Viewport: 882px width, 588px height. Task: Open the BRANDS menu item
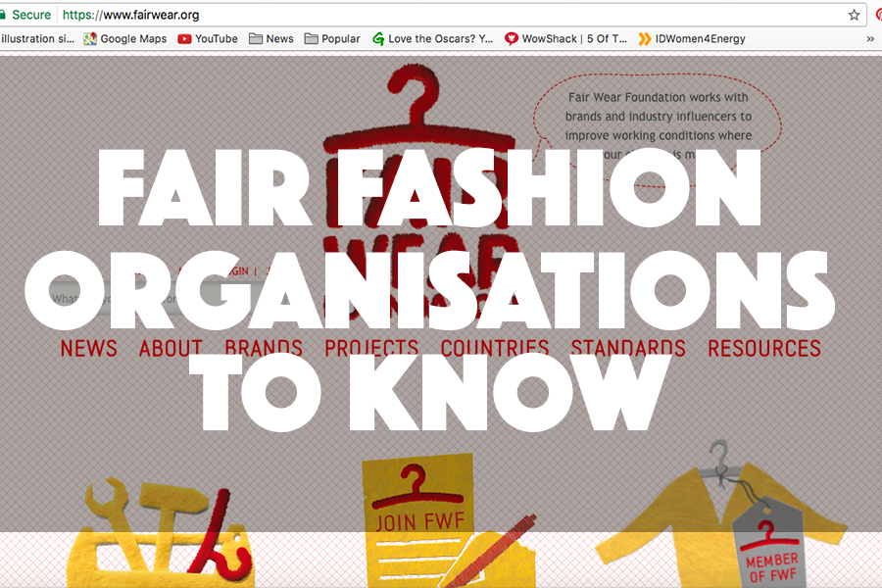[264, 348]
